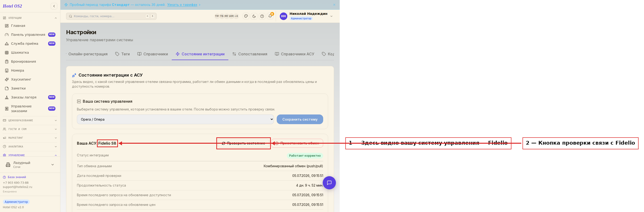Click the +7 903 690-73-88 phone number
Screen dimensions: 644x212
click(16, 183)
